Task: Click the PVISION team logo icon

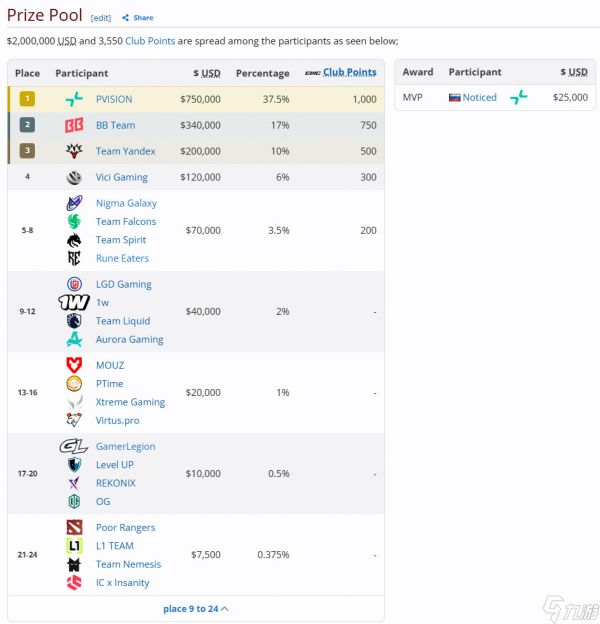Action: tap(74, 99)
